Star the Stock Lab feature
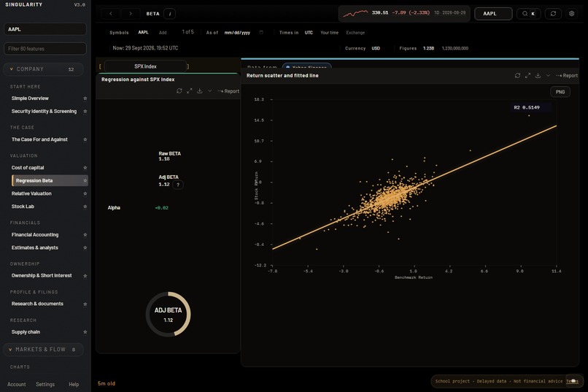588x392 pixels. 85,207
